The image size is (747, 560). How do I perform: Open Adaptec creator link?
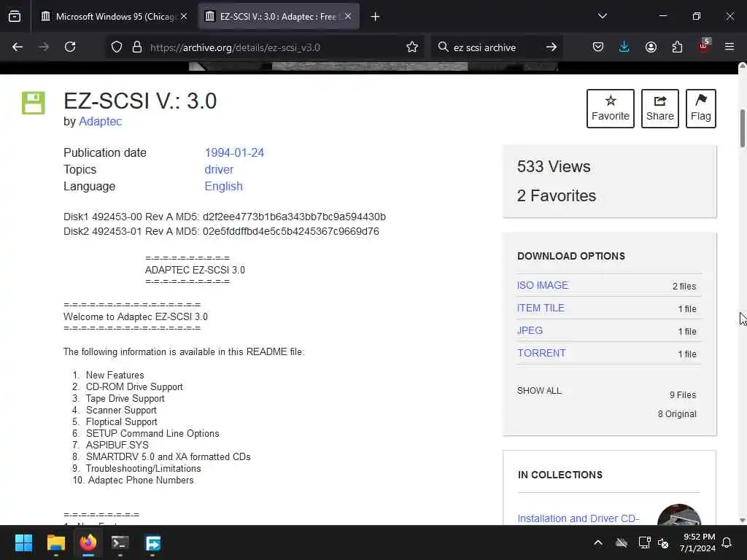click(100, 122)
